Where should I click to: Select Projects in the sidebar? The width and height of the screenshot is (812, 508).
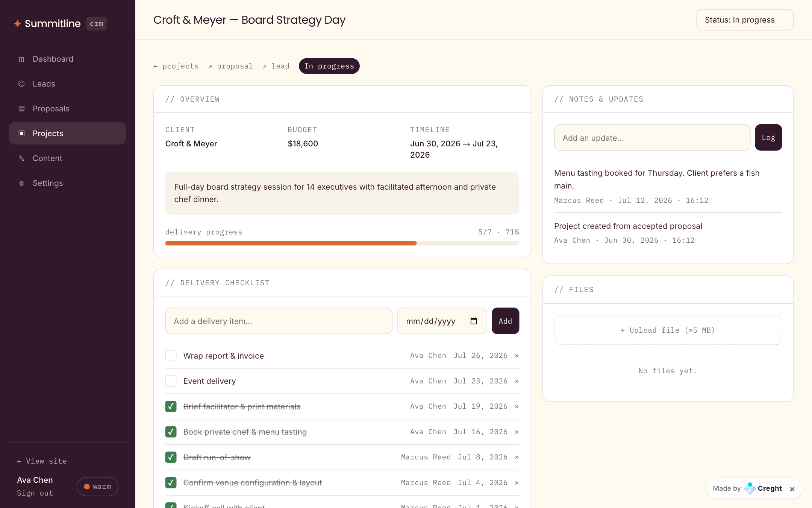click(x=68, y=133)
